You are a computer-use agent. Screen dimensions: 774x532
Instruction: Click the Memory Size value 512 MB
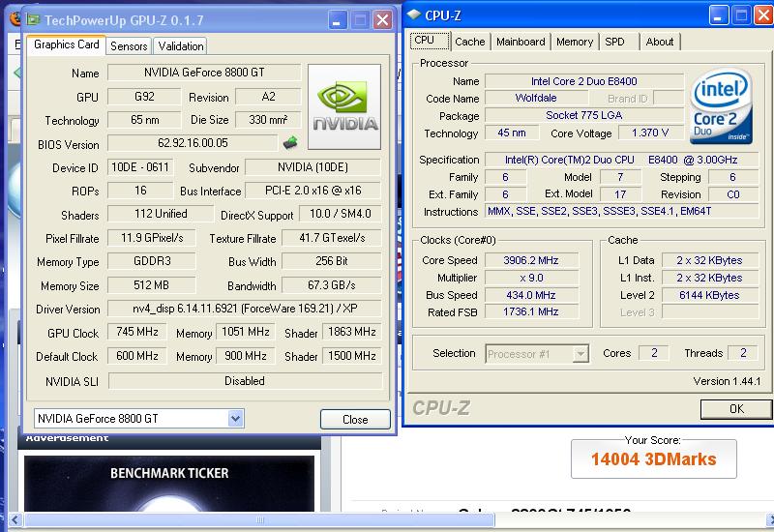click(x=152, y=285)
